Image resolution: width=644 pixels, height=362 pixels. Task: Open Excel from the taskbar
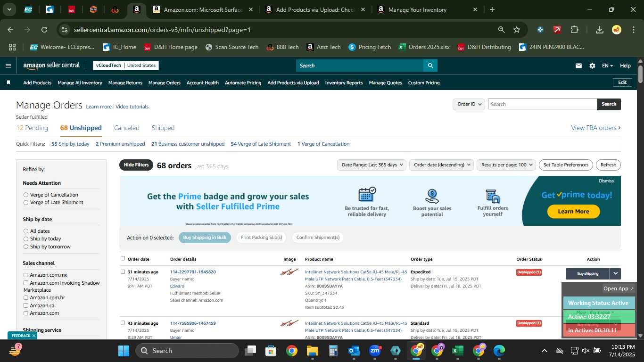pos(457,351)
